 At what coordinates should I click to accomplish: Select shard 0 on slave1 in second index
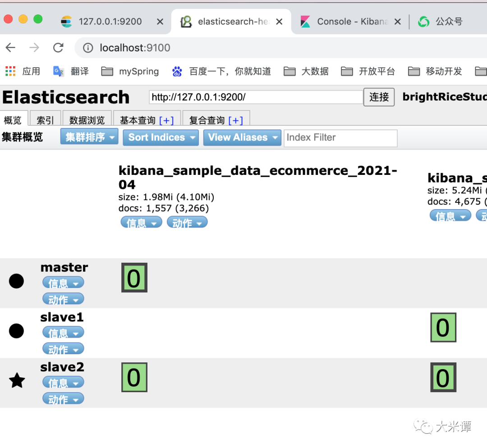pyautogui.click(x=443, y=328)
